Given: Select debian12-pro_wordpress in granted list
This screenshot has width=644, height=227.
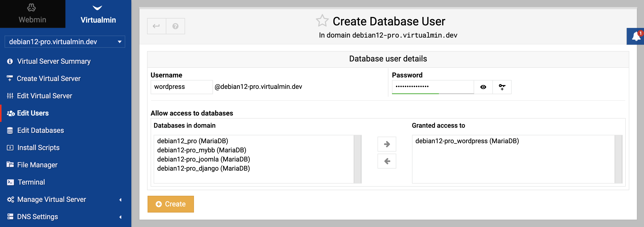Looking at the screenshot, I should point(467,141).
